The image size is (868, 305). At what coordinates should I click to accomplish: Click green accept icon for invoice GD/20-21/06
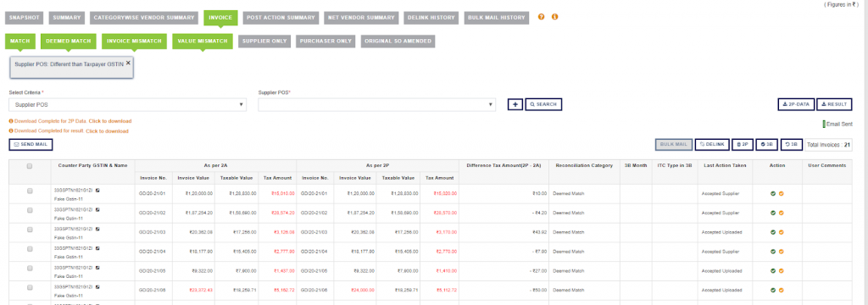coord(773,290)
